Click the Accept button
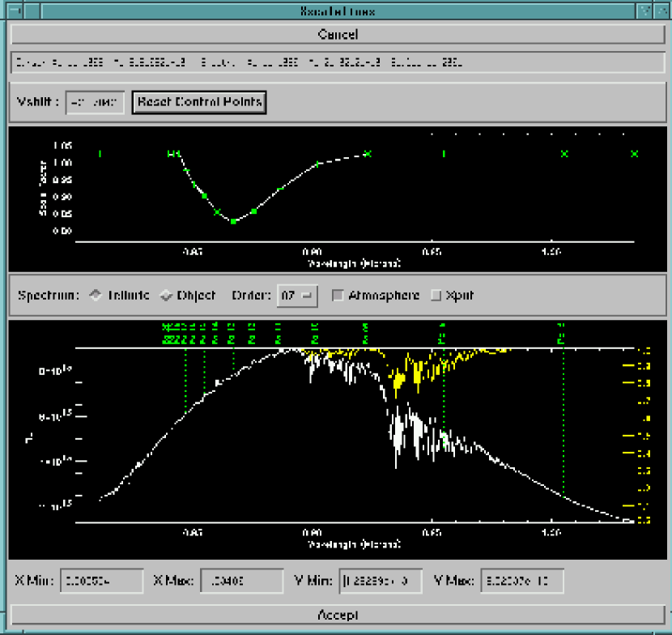 (338, 615)
